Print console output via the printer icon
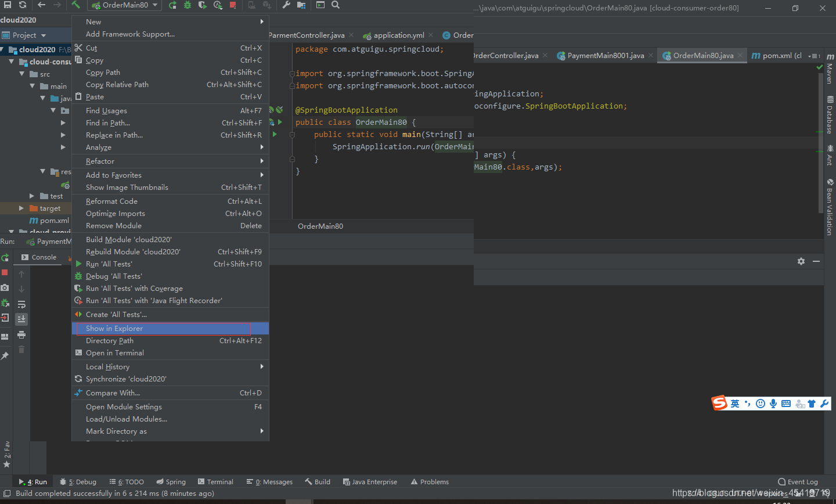 tap(21, 335)
